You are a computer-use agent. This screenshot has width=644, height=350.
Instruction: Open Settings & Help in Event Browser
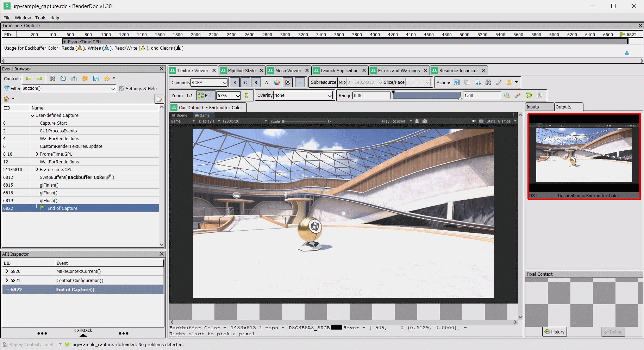click(x=138, y=88)
